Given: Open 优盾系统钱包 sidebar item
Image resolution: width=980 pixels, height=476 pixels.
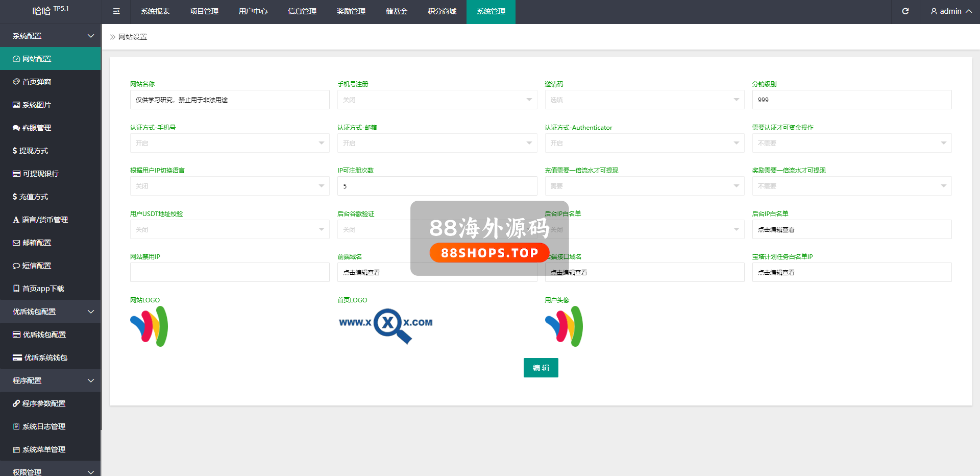Looking at the screenshot, I should [46, 358].
